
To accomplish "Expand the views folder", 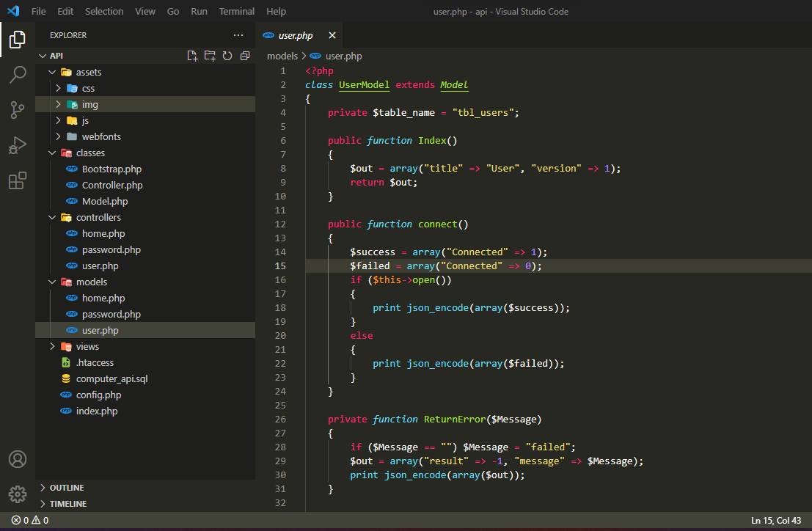I will pyautogui.click(x=87, y=346).
